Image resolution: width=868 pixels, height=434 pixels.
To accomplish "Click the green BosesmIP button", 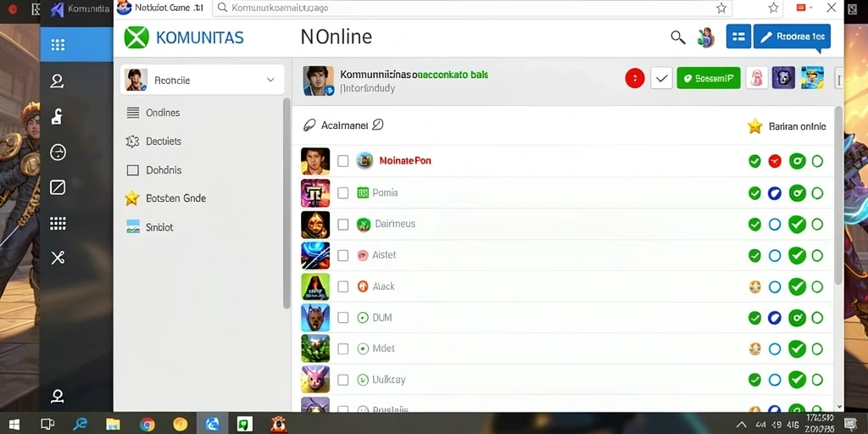I will click(709, 79).
